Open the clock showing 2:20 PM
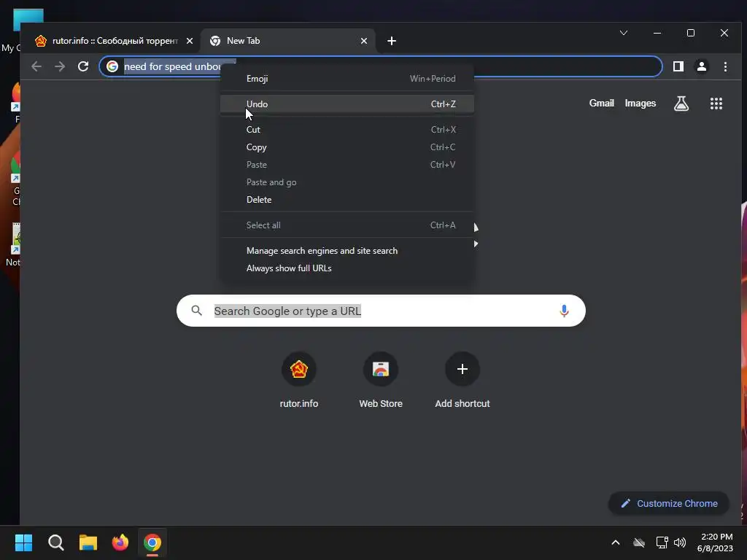Screen dimensions: 747x560 [x=715, y=542]
